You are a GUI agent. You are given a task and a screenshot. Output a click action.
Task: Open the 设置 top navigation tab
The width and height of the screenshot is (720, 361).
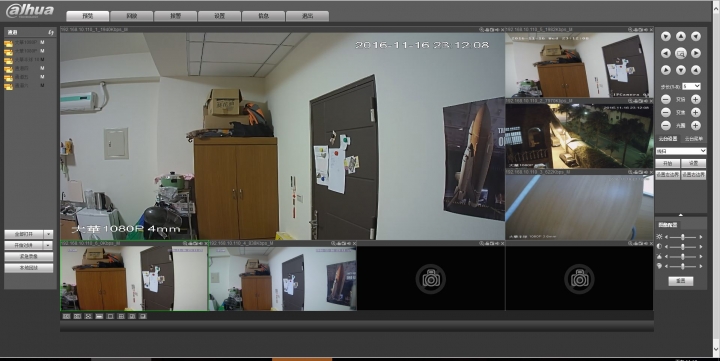coord(219,16)
